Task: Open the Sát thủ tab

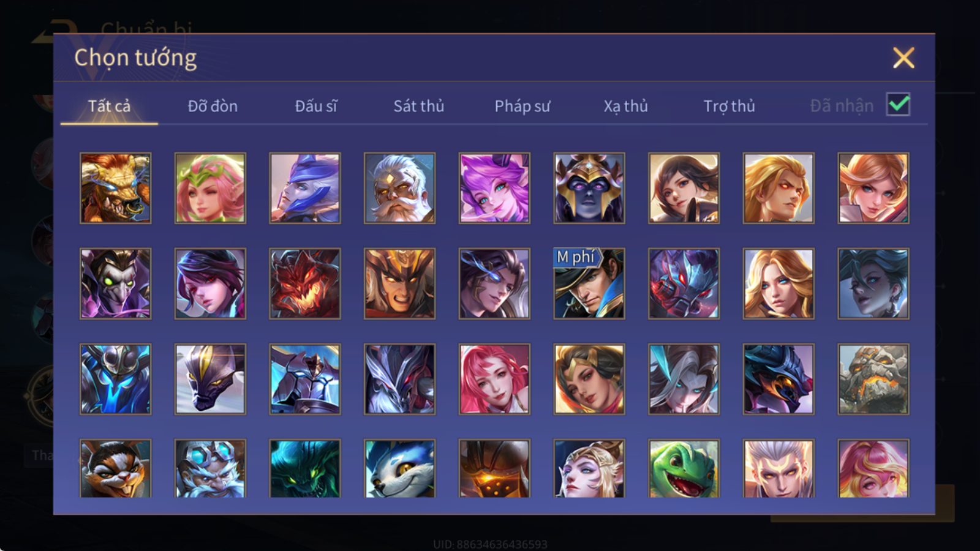Action: click(x=419, y=107)
